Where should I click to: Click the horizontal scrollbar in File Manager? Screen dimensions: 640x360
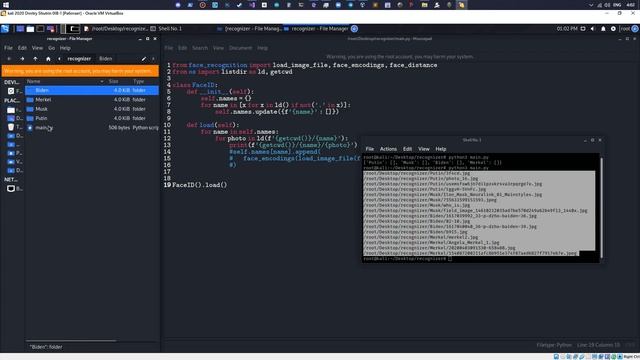pos(71,340)
